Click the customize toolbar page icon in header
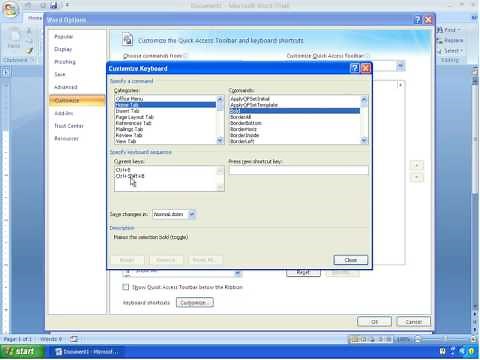The height and width of the screenshot is (360, 480). [x=127, y=39]
